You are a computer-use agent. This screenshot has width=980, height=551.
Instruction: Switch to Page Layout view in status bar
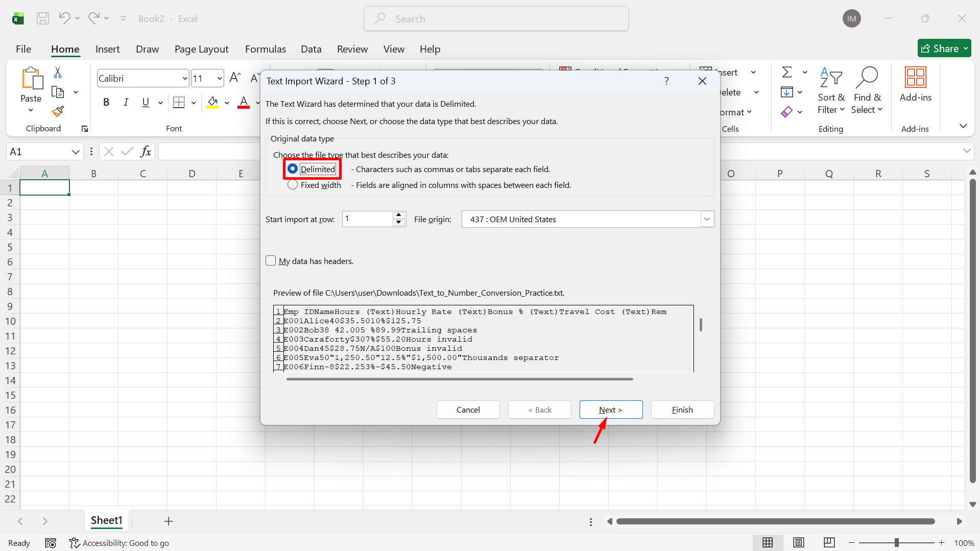tap(798, 543)
